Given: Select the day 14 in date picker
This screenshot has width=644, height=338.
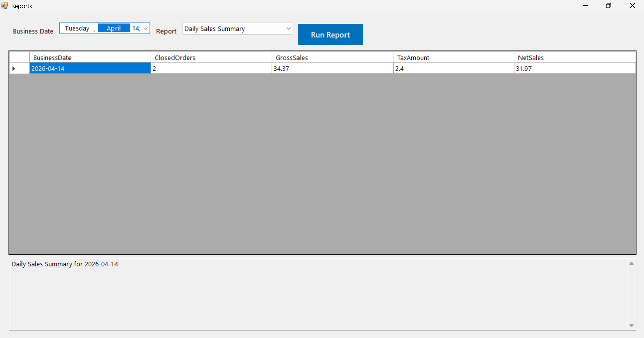Looking at the screenshot, I should point(135,28).
